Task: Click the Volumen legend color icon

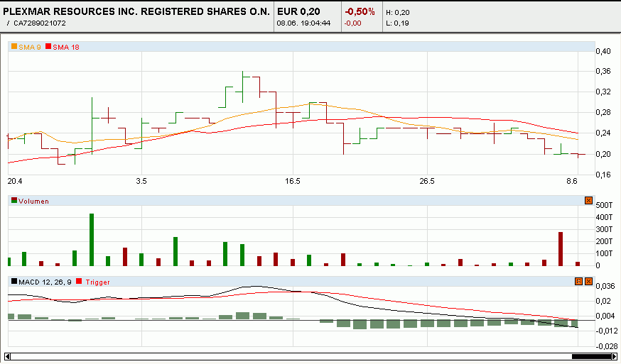Action: pos(13,201)
